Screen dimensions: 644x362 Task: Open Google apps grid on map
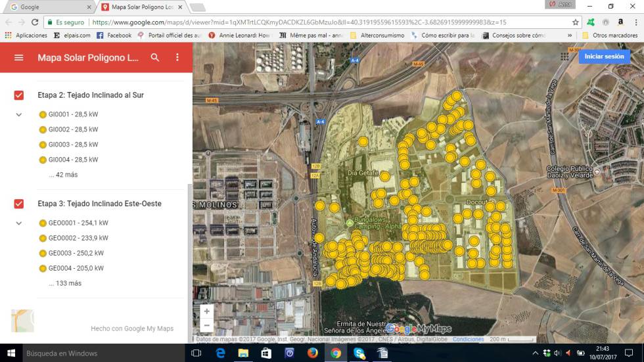(564, 57)
